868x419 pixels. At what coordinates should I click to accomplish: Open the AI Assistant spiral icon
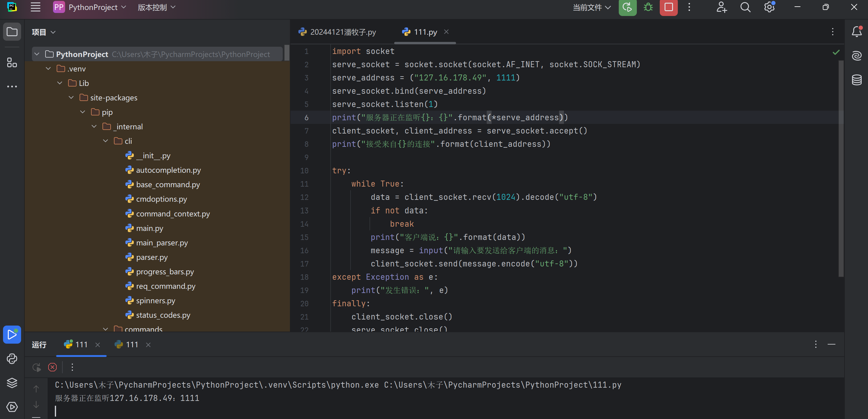pyautogui.click(x=857, y=56)
